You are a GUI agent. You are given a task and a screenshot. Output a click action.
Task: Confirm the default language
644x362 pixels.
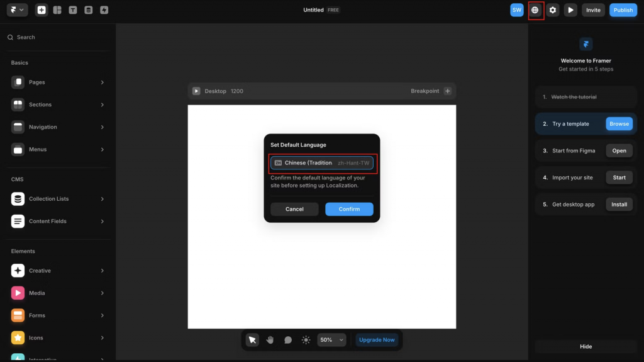click(349, 209)
